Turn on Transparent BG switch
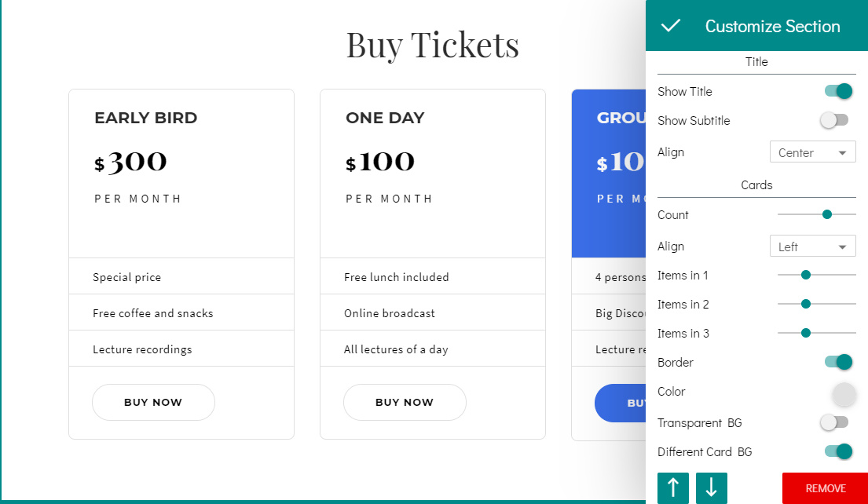868x504 pixels. [834, 422]
